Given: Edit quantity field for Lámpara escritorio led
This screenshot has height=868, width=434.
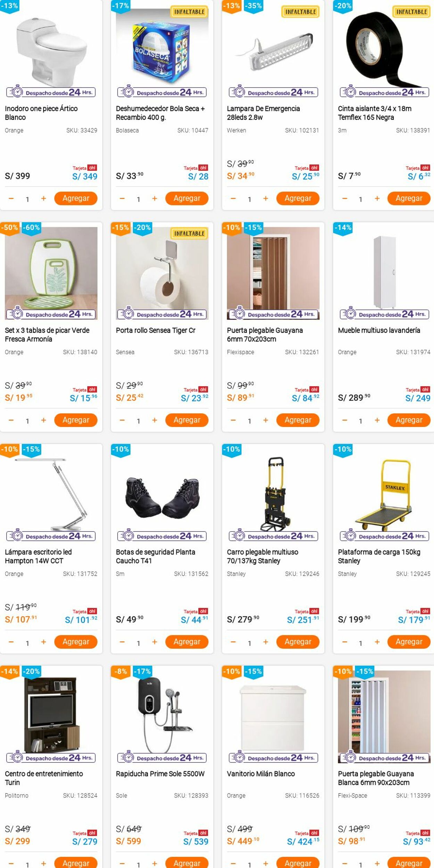Looking at the screenshot, I should tap(27, 643).
